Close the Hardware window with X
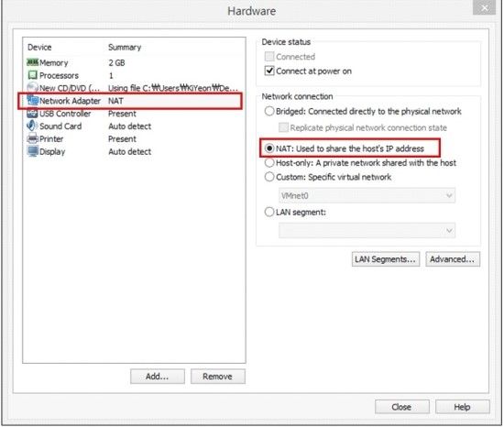 (484, 7)
